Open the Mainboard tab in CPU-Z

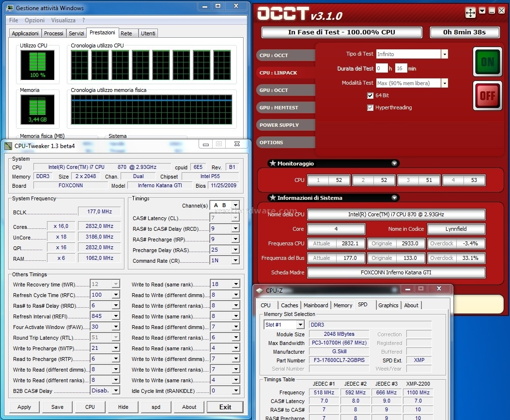[316, 305]
